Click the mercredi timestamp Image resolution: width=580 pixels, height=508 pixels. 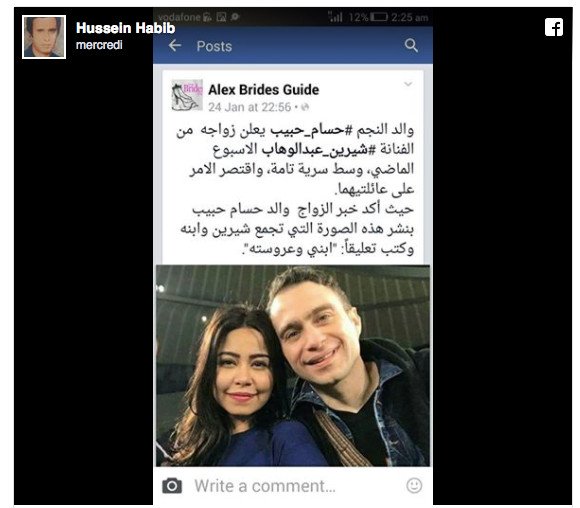pos(99,45)
